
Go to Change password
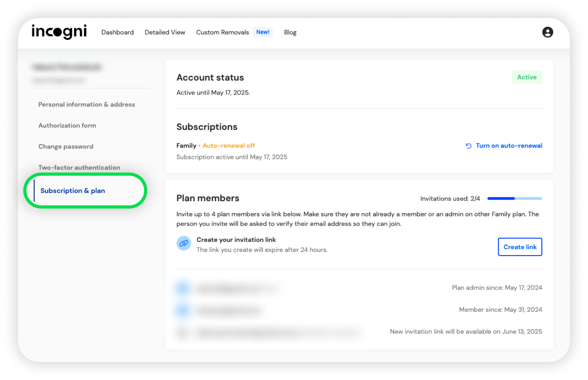tap(66, 146)
